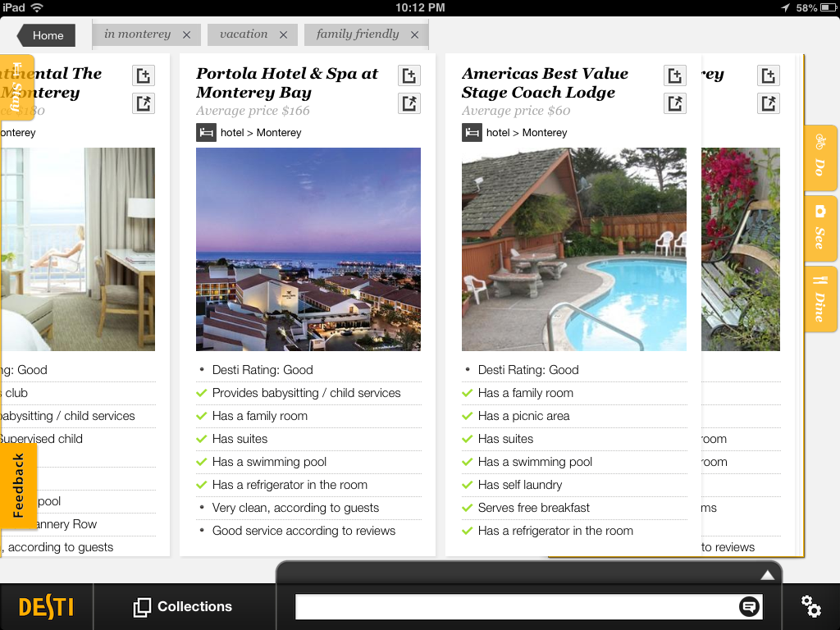The width and height of the screenshot is (840, 630).
Task: Tap 'Very clean, according to guests'
Action: (x=295, y=508)
